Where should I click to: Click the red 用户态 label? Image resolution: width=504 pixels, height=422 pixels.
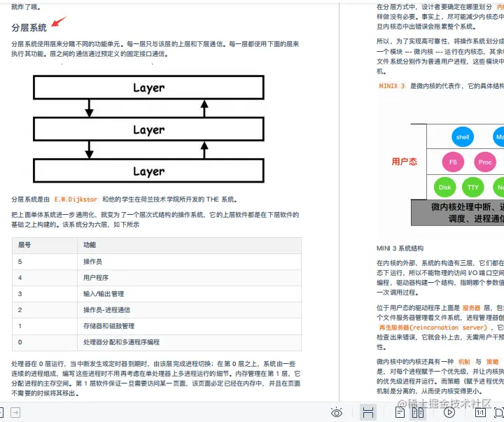(404, 162)
